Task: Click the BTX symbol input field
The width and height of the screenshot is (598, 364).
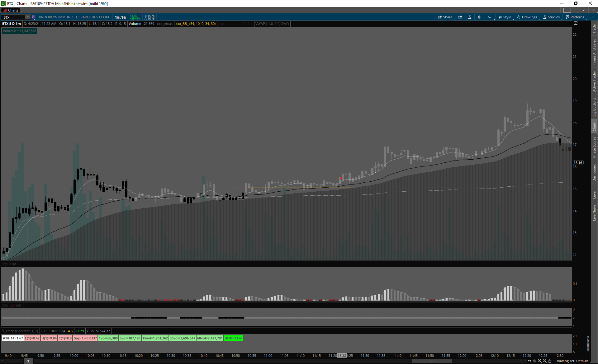Action: [x=14, y=17]
